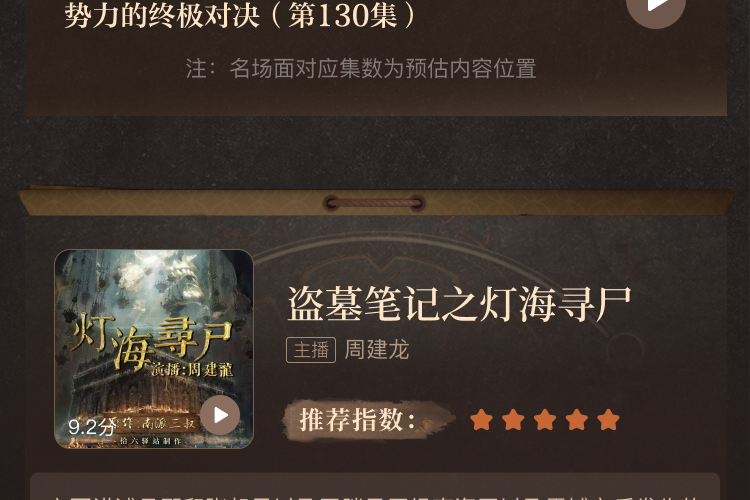
Task: Open host 周建龙's profile
Action: point(377,350)
